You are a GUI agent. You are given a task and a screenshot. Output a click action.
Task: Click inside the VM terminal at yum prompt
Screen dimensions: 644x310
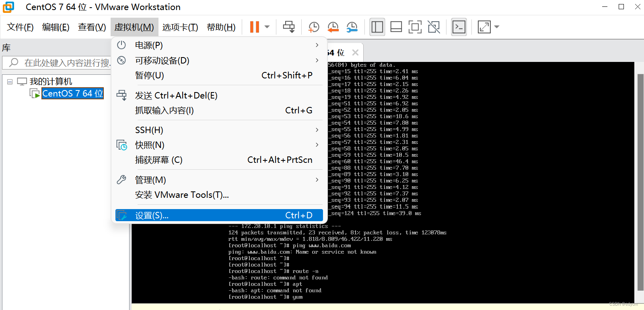pyautogui.click(x=298, y=297)
